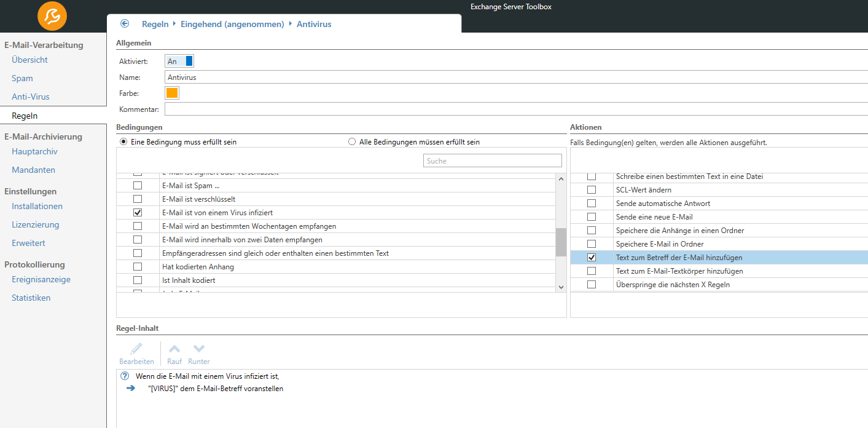The height and width of the screenshot is (428, 868).
Task: Select 'Alle Bedingungen müssen erfüllt sein' radio
Action: (x=352, y=142)
